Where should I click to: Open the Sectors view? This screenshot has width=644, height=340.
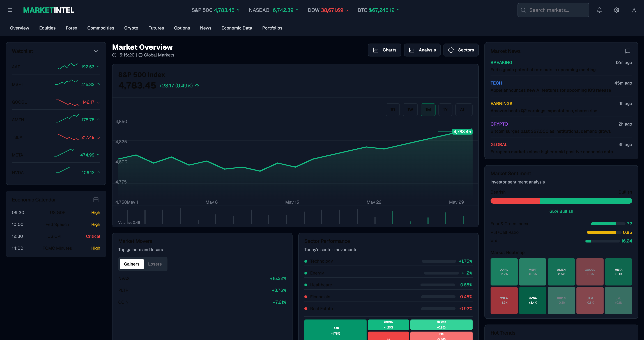tap(461, 50)
